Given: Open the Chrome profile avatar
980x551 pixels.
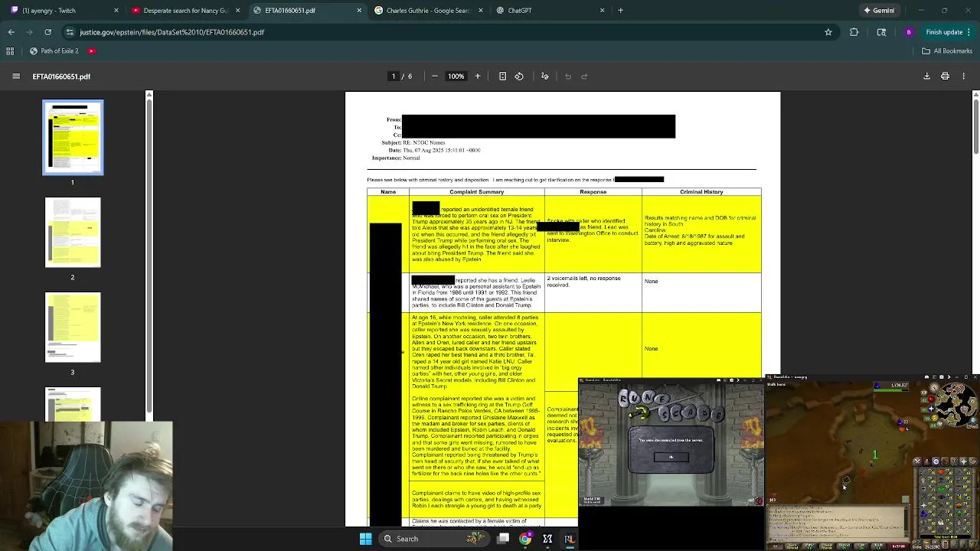Looking at the screenshot, I should [x=909, y=32].
